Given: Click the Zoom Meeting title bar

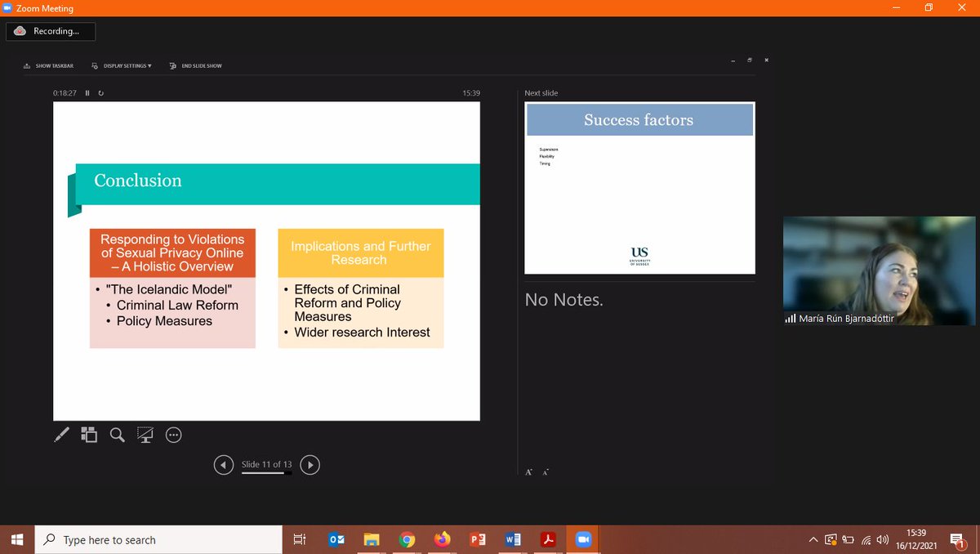Looking at the screenshot, I should (490, 8).
